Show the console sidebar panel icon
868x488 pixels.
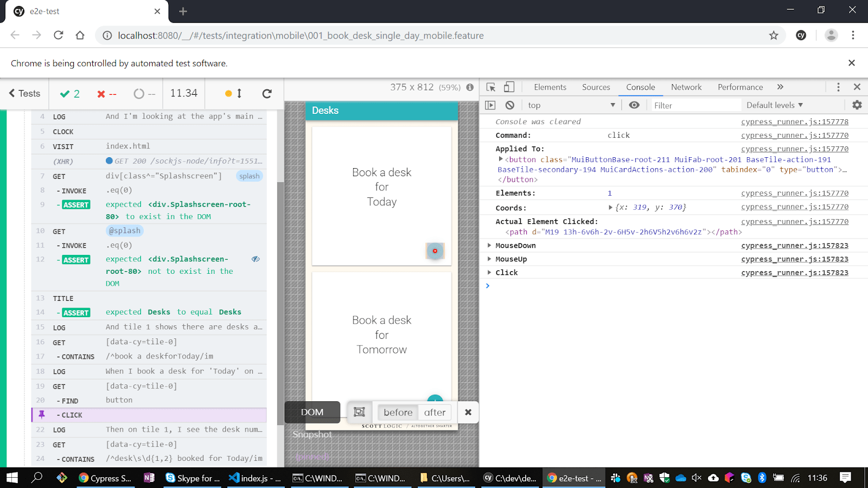490,105
